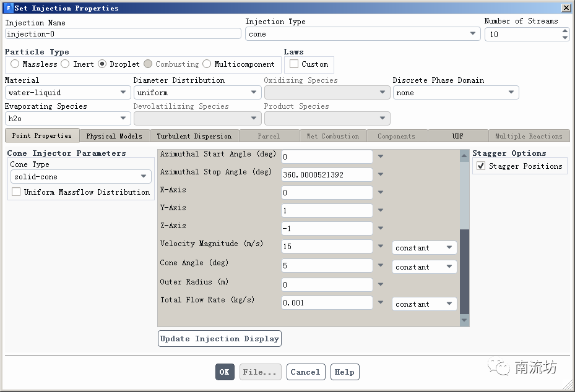The image size is (575, 392).
Task: Select the Massless particle type
Action: click(x=15, y=64)
